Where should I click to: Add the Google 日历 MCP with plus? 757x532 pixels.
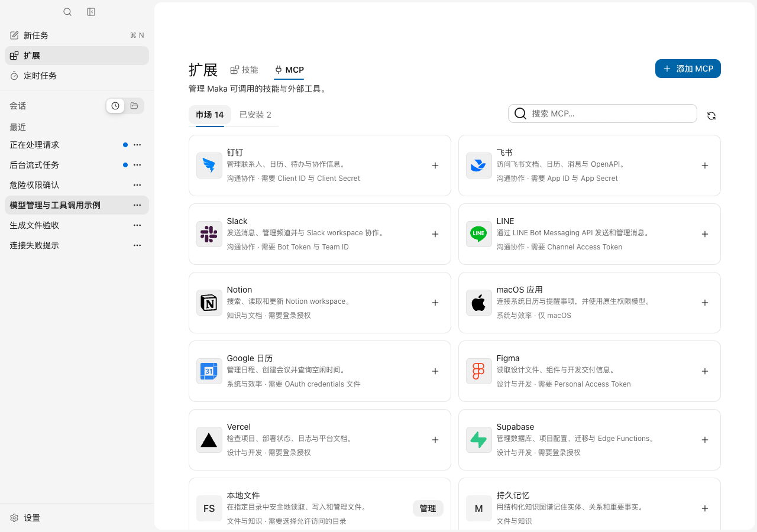435,371
